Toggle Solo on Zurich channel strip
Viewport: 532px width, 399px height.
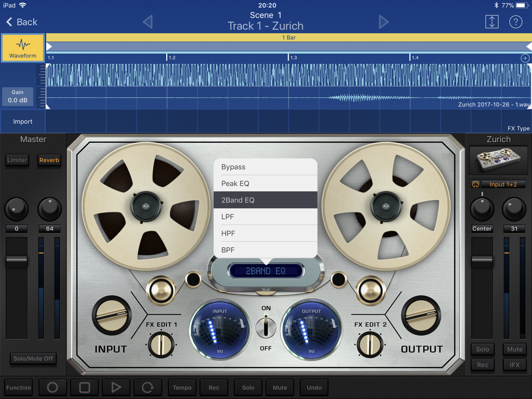[482, 349]
